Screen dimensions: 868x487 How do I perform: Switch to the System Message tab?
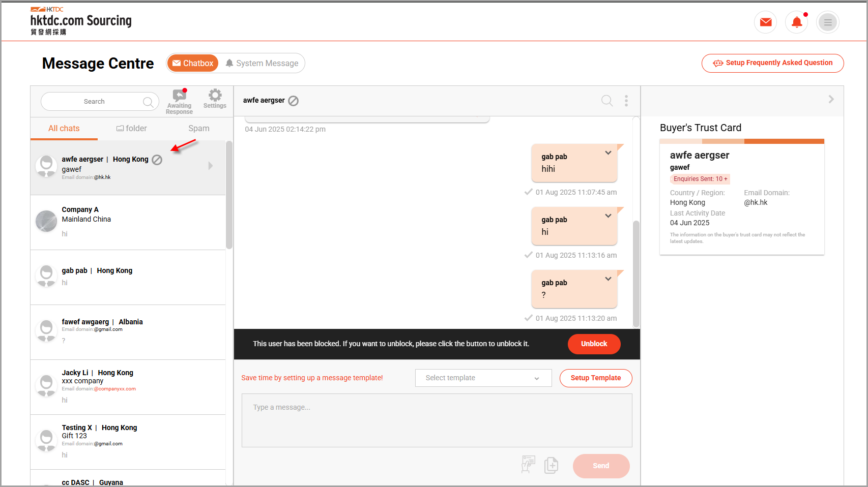click(x=262, y=63)
